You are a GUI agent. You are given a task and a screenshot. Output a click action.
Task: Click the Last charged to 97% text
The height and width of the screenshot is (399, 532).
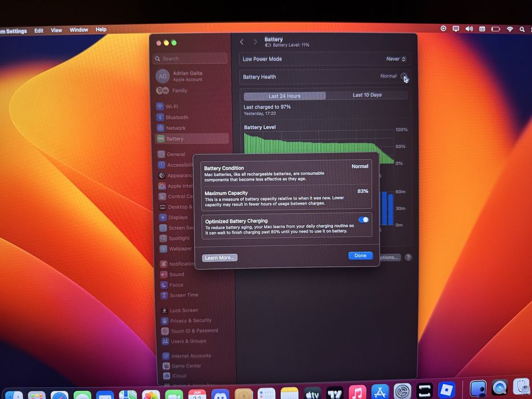(267, 107)
